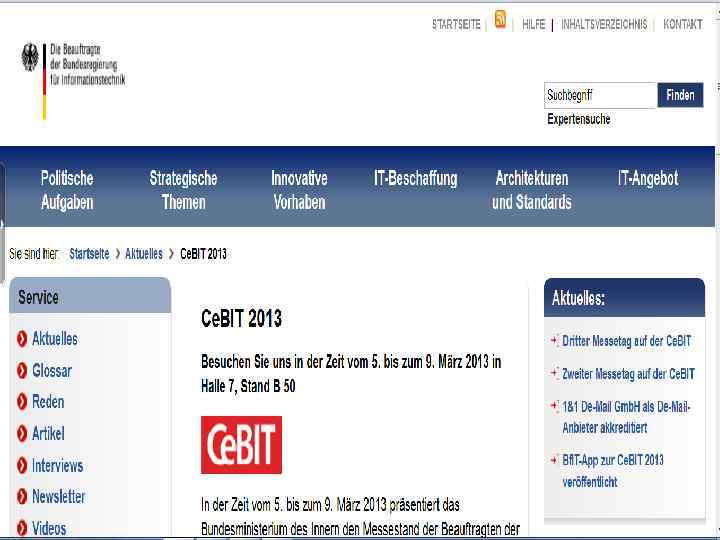Open '1&1 De-Mail GmbH' accreditation news

(626, 417)
